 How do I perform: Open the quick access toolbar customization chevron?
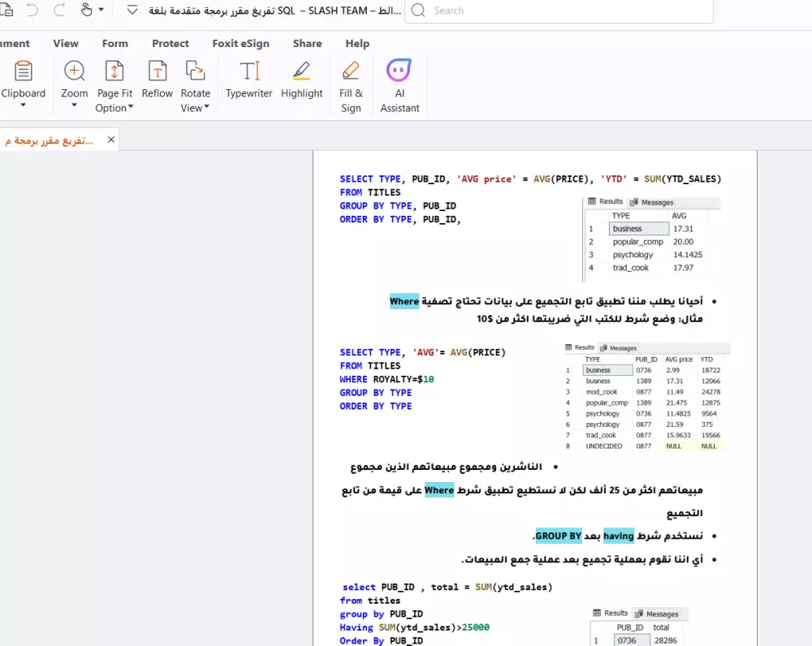[x=132, y=11]
